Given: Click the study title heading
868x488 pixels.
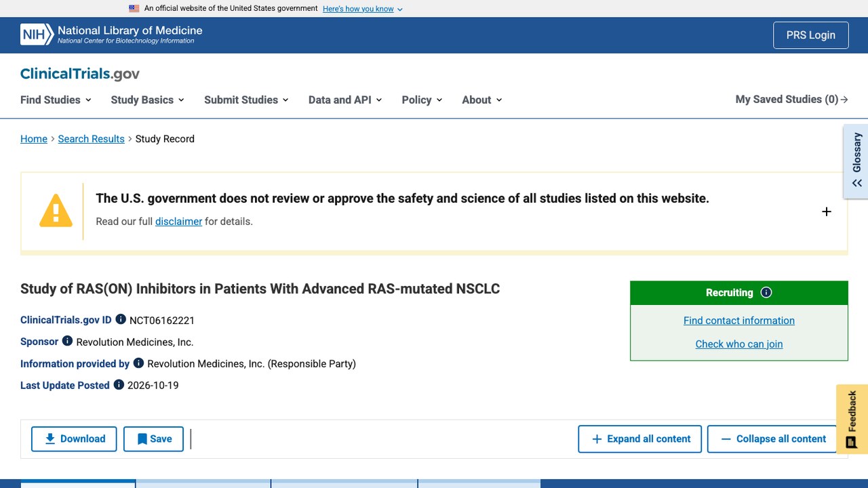Looking at the screenshot, I should coord(260,289).
